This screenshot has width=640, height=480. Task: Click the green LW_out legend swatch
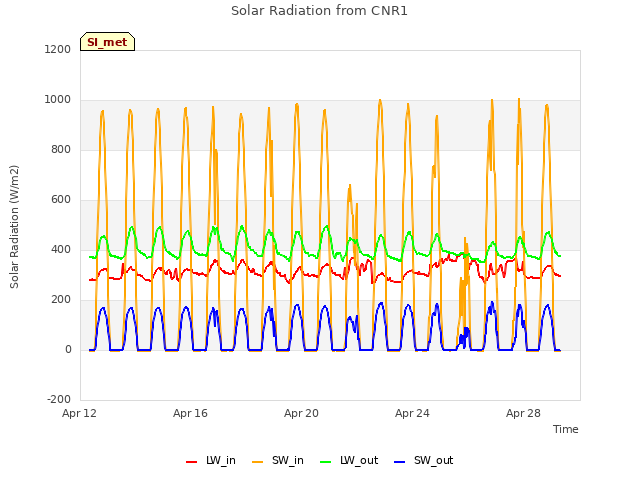(326, 462)
